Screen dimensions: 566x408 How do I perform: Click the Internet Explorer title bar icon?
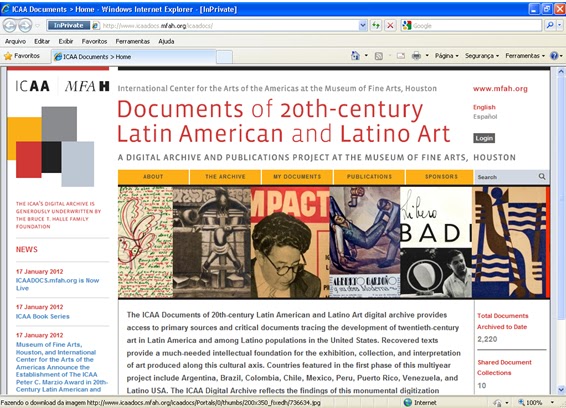click(5, 9)
